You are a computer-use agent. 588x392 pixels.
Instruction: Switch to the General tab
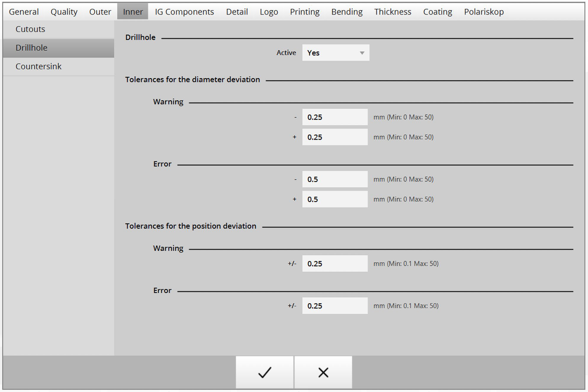pyautogui.click(x=24, y=12)
